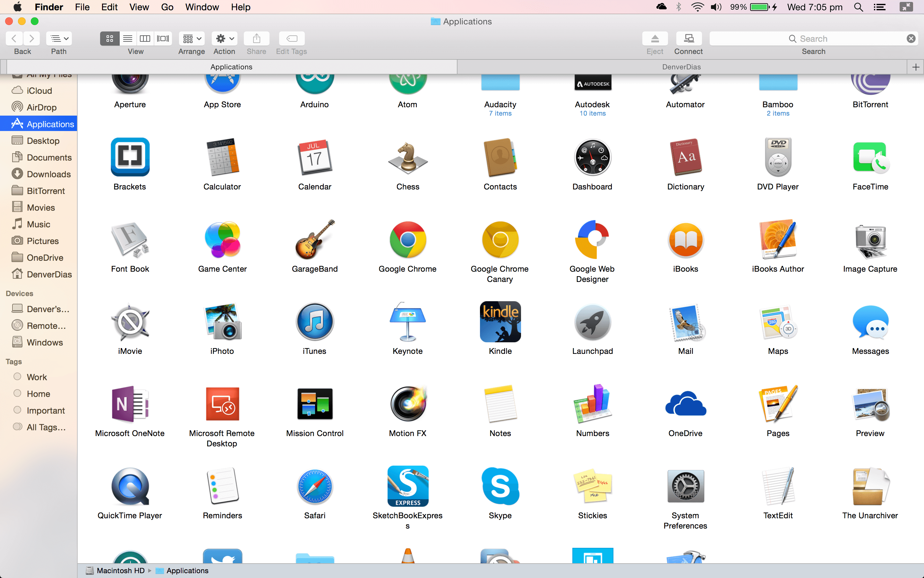924x578 pixels.
Task: Select the Game Center icon
Action: click(x=222, y=239)
